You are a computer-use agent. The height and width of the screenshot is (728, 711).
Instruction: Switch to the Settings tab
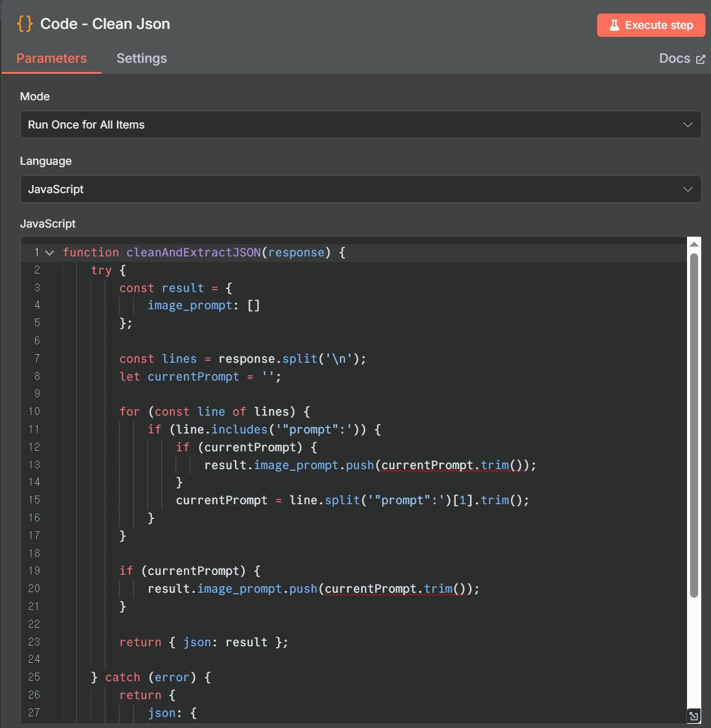(x=141, y=58)
